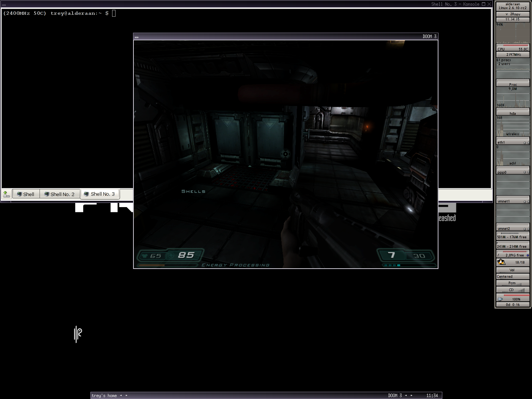
Task: Click the crosshair in the DOOM 3 view
Action: click(285, 154)
